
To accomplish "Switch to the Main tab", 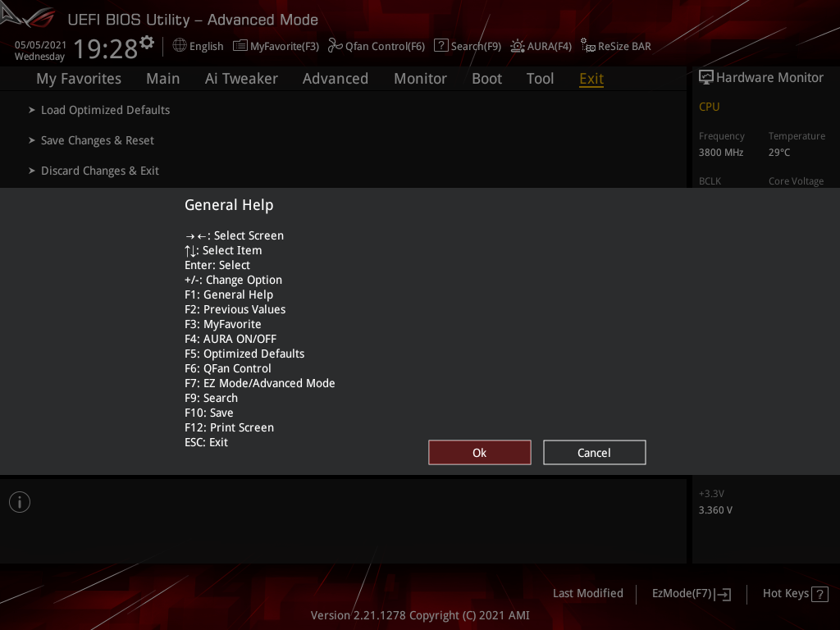I will pyautogui.click(x=163, y=79).
